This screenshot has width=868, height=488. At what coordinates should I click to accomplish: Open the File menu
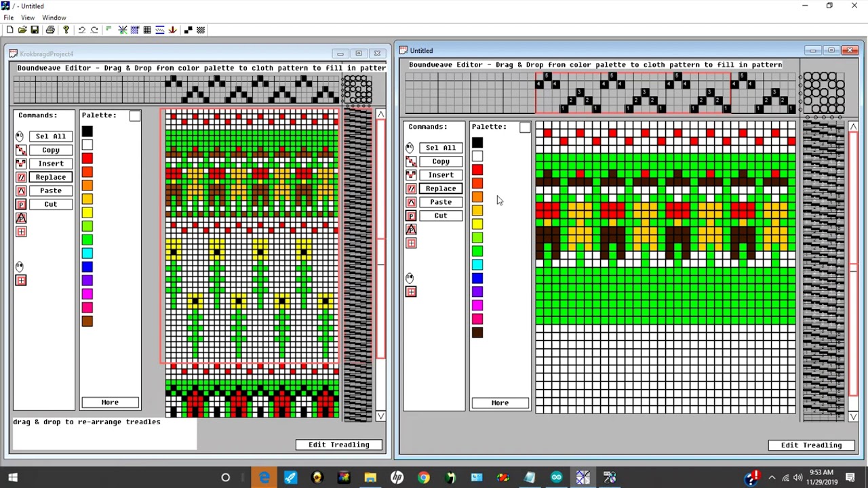[8, 18]
